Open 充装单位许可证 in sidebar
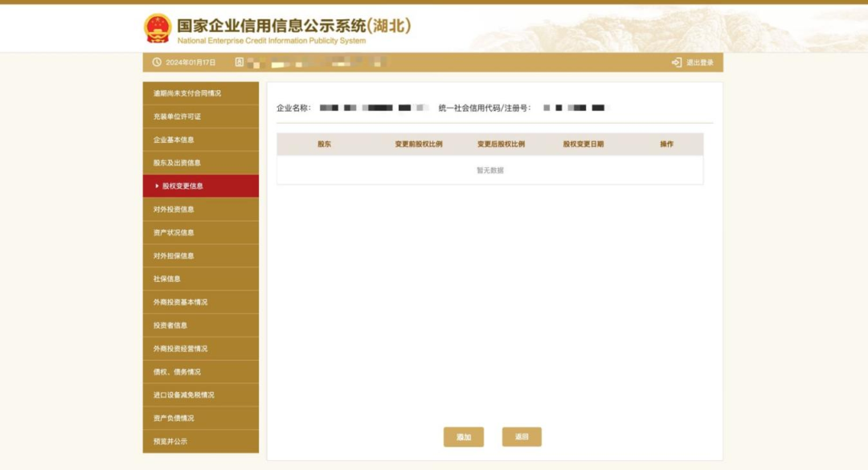868x470 pixels. click(178, 116)
